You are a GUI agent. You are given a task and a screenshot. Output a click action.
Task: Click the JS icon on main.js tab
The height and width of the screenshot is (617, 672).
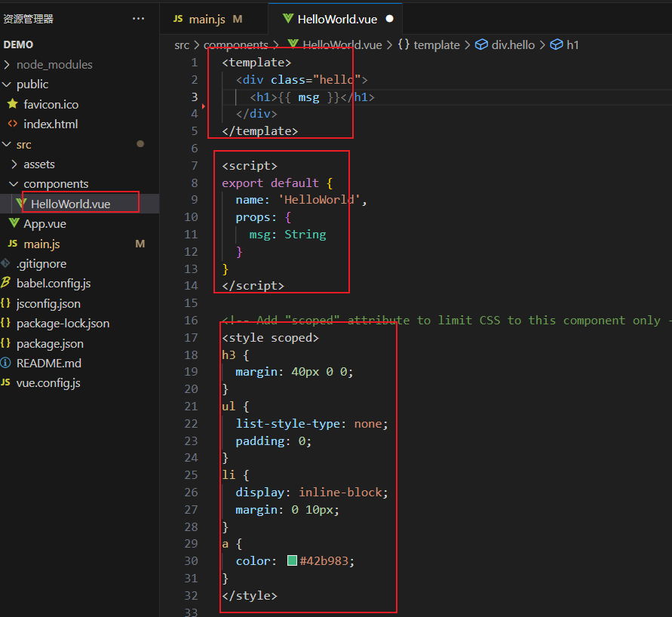178,19
